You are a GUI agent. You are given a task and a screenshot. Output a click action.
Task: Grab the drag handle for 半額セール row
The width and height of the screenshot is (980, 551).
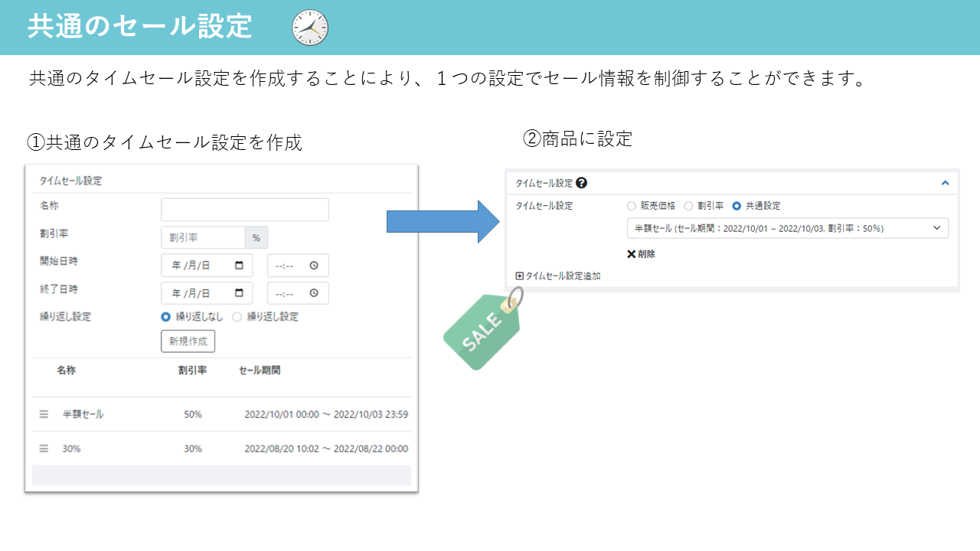pos(44,414)
